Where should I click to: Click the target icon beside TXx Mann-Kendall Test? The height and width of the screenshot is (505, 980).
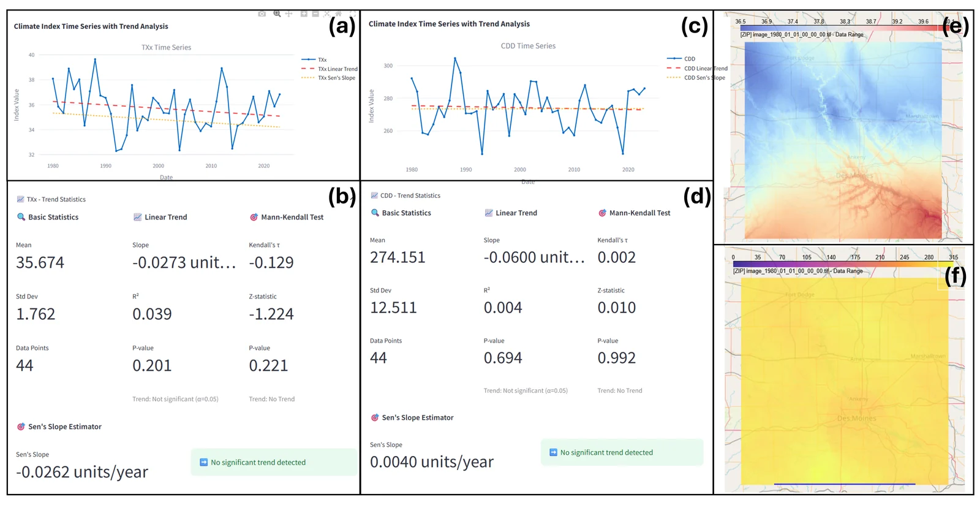pos(254,217)
